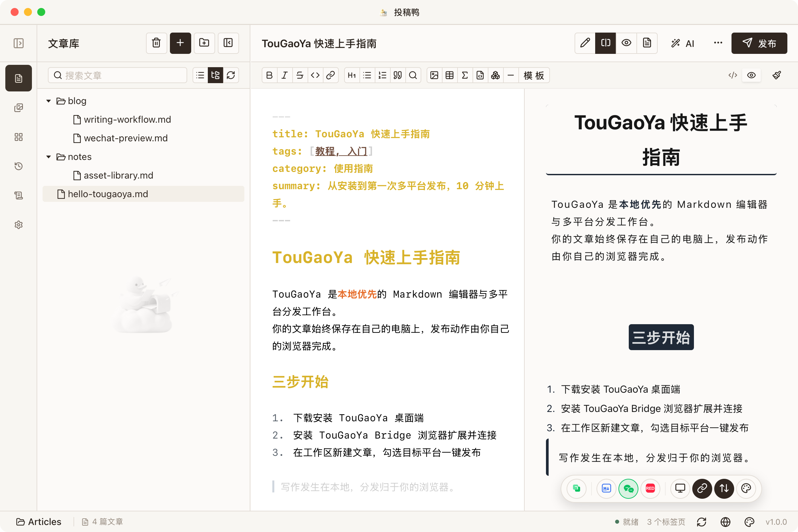Toggle the left sidebar icon rail
The height and width of the screenshot is (532, 798).
19,43
